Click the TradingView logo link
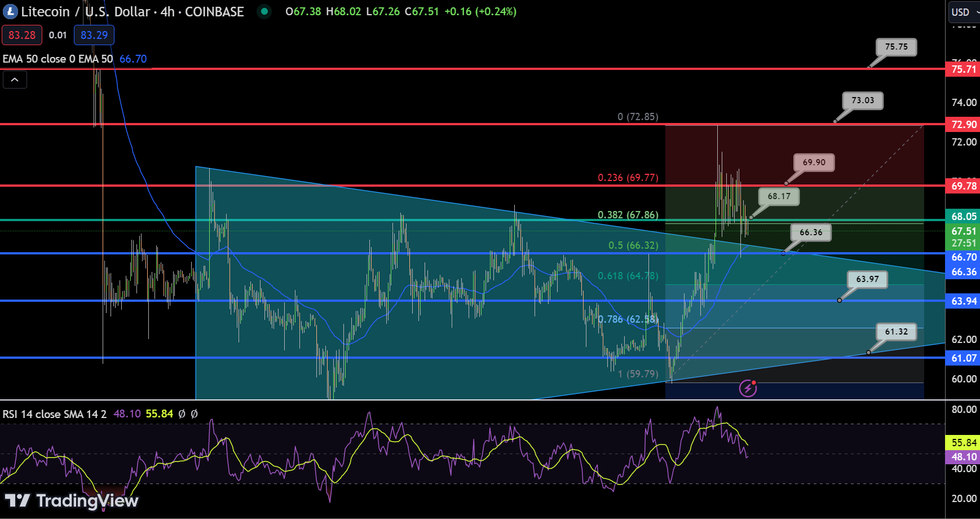Viewport: 980px width, 519px height. click(72, 500)
